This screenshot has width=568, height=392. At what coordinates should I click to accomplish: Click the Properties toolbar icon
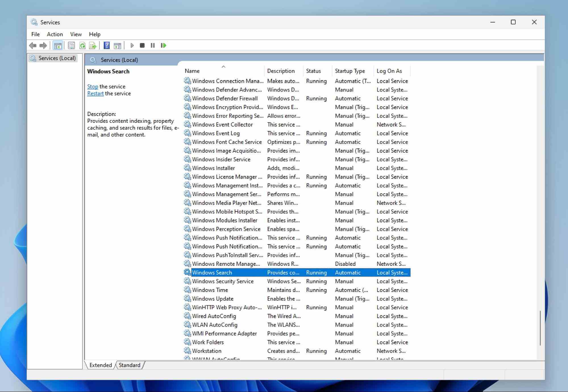(70, 45)
